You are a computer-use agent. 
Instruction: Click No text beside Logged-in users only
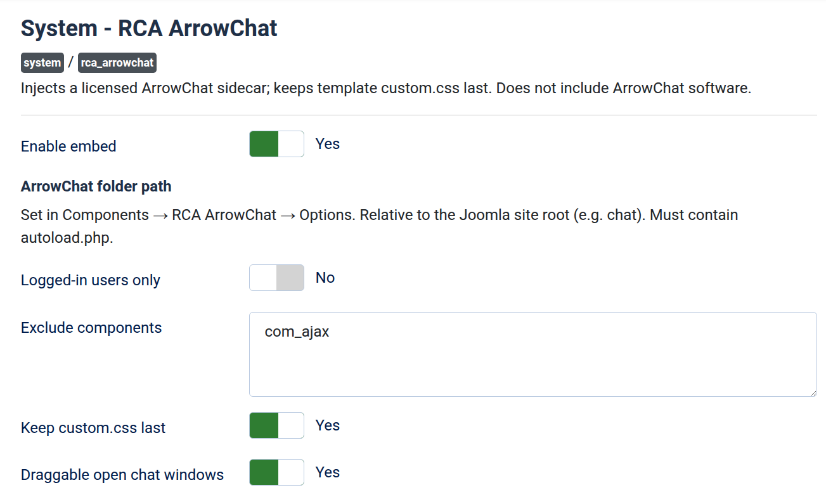point(325,278)
